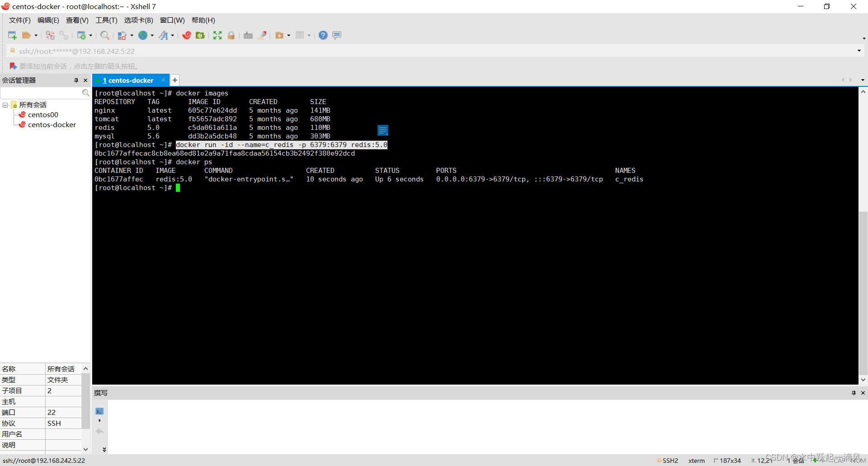
Task: Open the 窗口(W) menu
Action: coord(172,20)
